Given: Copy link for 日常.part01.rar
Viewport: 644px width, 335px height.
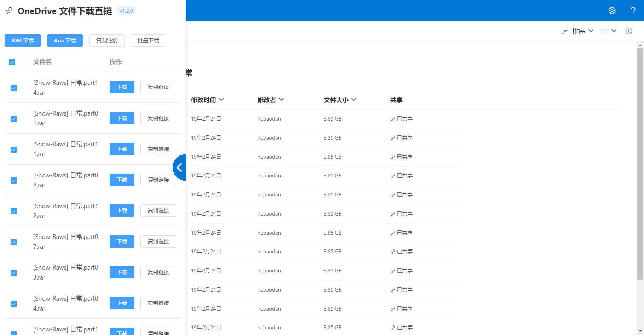Looking at the screenshot, I should tap(158, 118).
